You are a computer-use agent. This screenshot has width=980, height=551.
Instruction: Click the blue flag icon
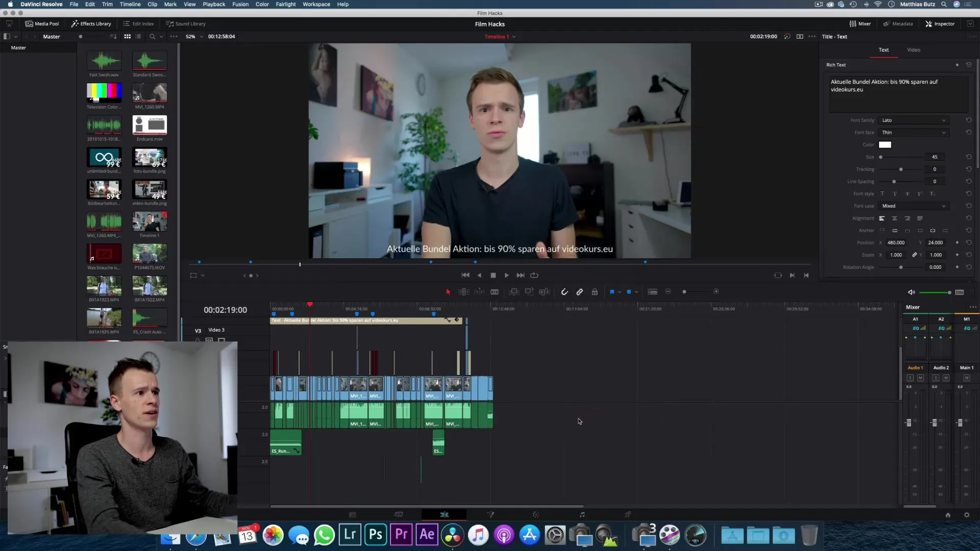click(x=611, y=292)
